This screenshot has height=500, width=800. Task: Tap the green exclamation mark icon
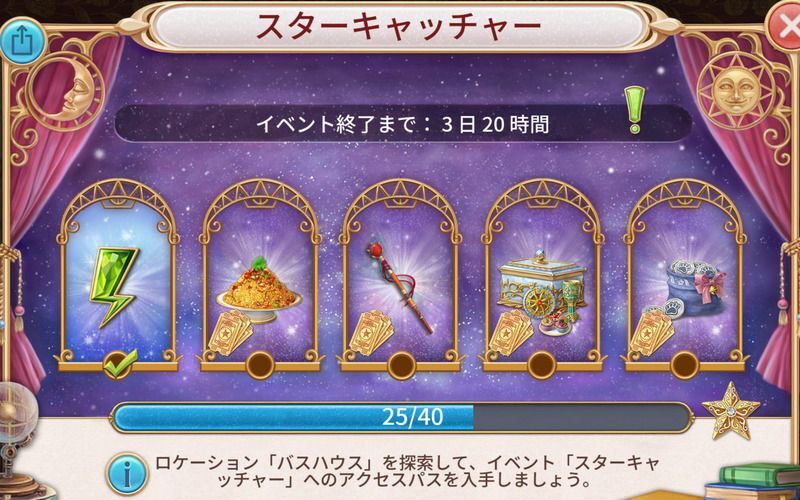[634, 110]
